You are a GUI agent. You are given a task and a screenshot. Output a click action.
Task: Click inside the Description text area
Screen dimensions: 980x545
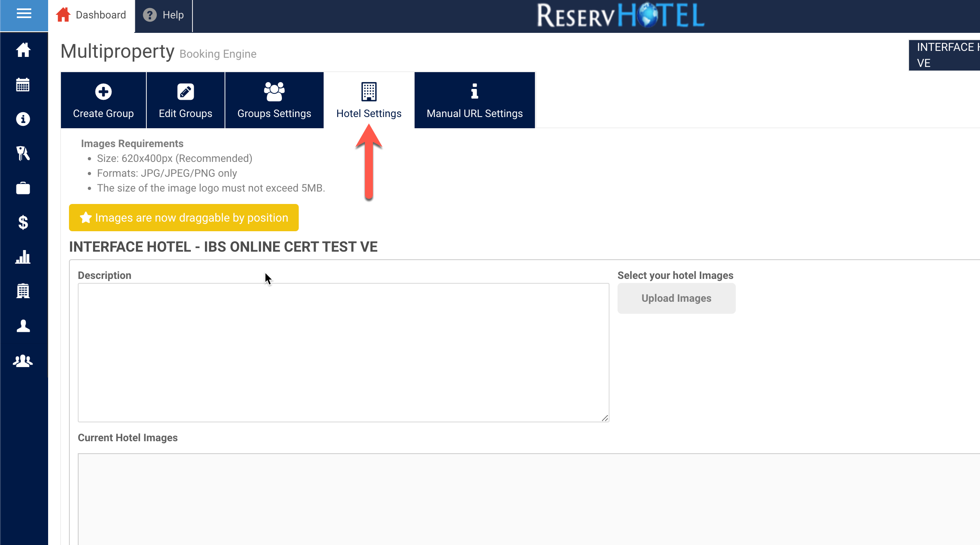point(343,353)
